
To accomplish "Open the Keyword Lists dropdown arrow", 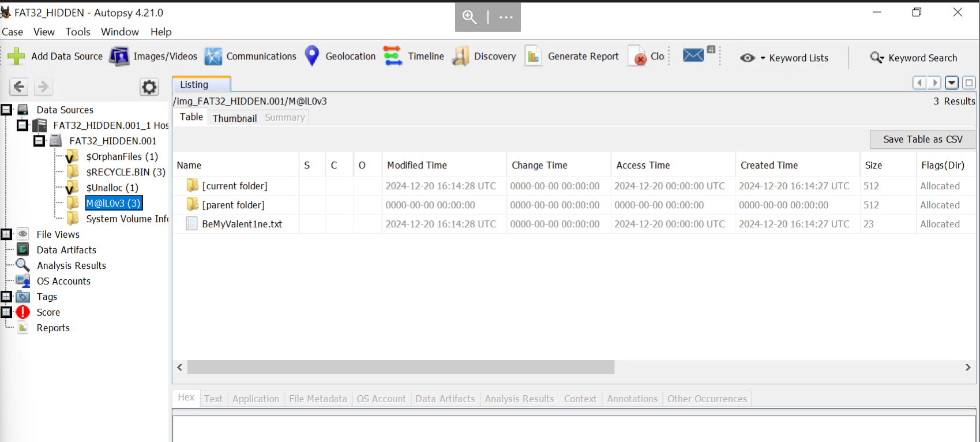I will point(763,58).
